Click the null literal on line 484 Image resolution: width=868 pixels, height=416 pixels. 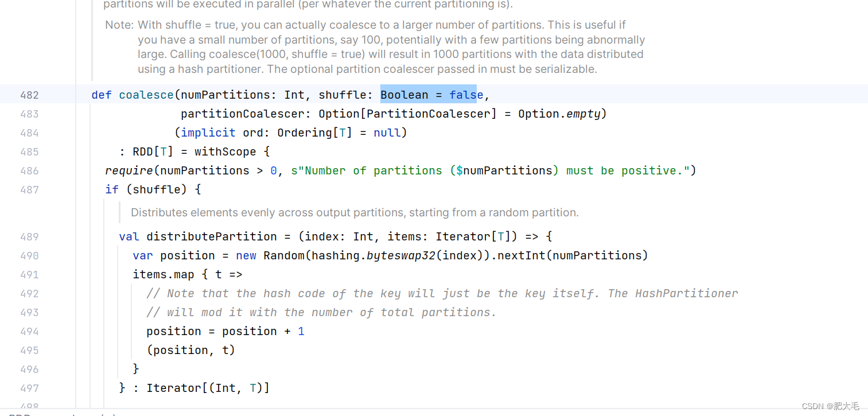387,133
